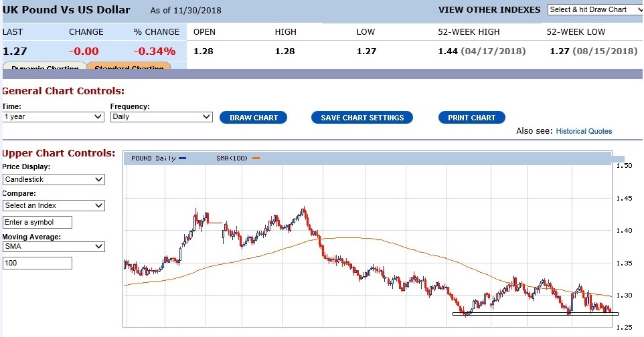The image size is (644, 337).
Task: Click the SAVE CHART SETTINGS button
Action: click(x=362, y=118)
